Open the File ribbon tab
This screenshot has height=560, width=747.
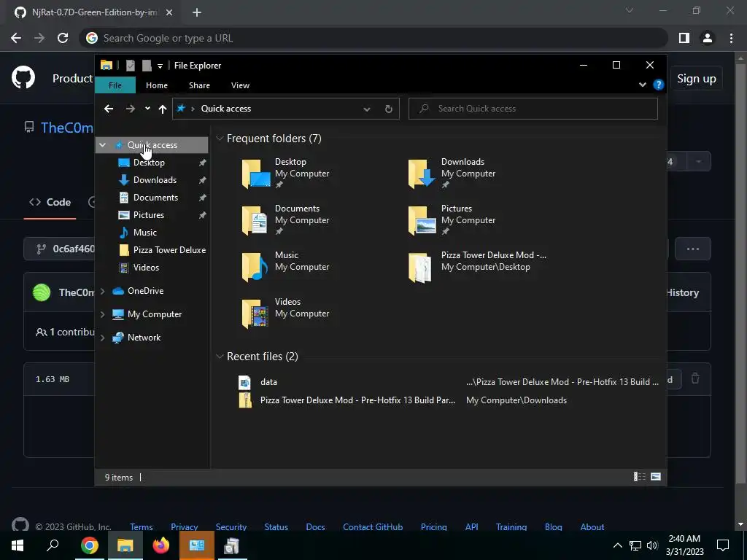click(115, 85)
